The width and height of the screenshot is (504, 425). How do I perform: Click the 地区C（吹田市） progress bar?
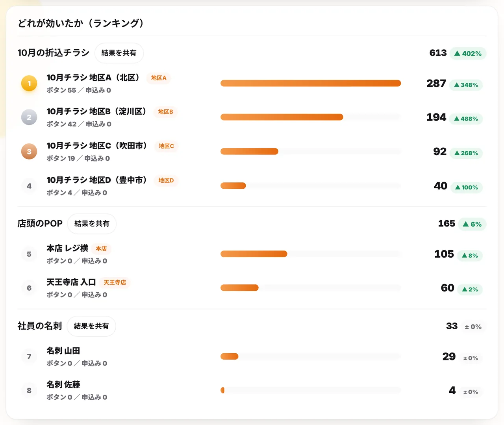click(311, 151)
